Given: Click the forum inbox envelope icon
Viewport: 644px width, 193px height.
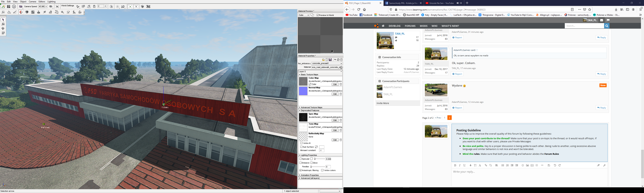Looking at the screenshot, I should point(601,20).
